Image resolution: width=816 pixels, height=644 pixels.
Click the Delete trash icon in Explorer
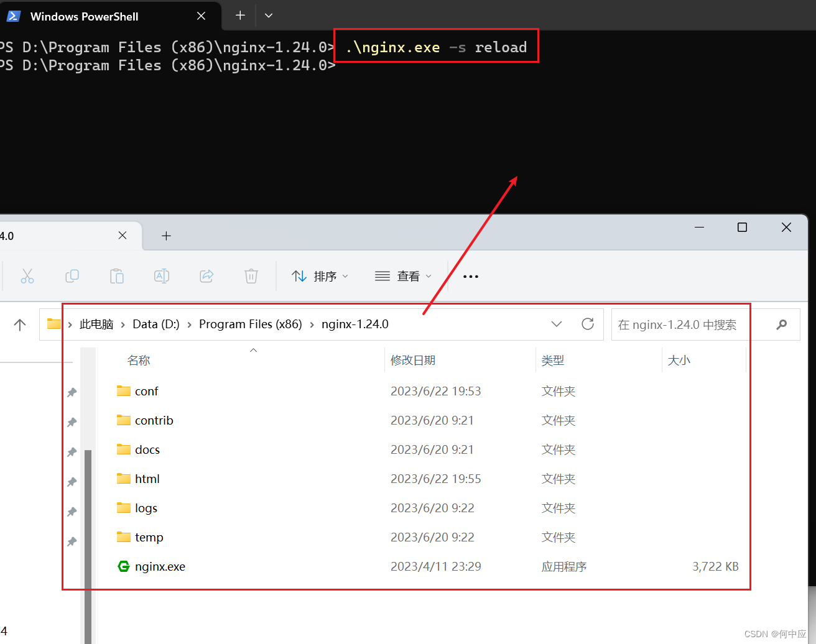pyautogui.click(x=251, y=276)
